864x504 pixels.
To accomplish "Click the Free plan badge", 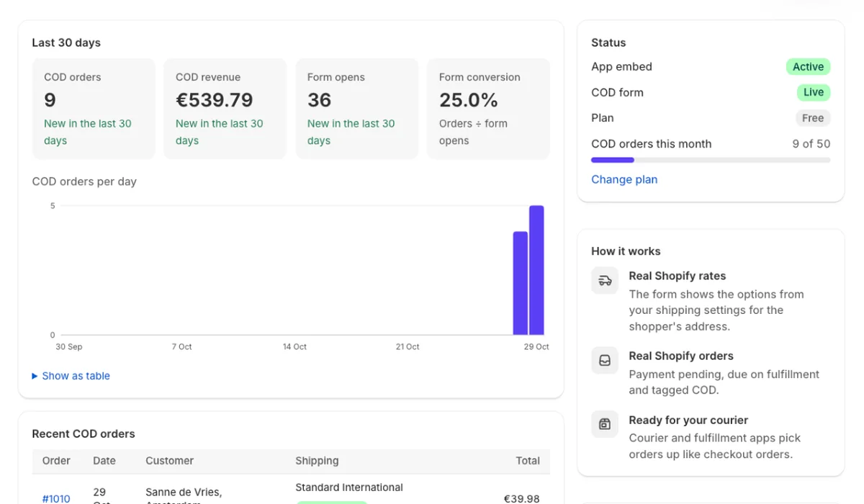I will [x=813, y=118].
